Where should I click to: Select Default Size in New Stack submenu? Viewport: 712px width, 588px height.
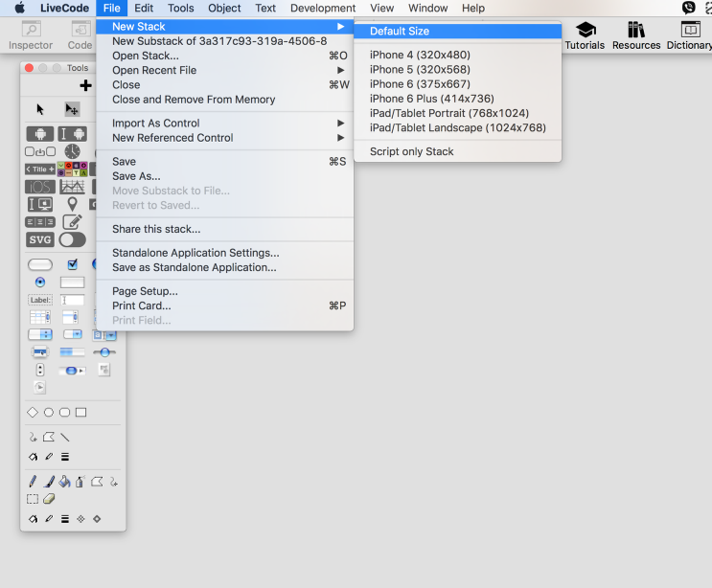[458, 31]
